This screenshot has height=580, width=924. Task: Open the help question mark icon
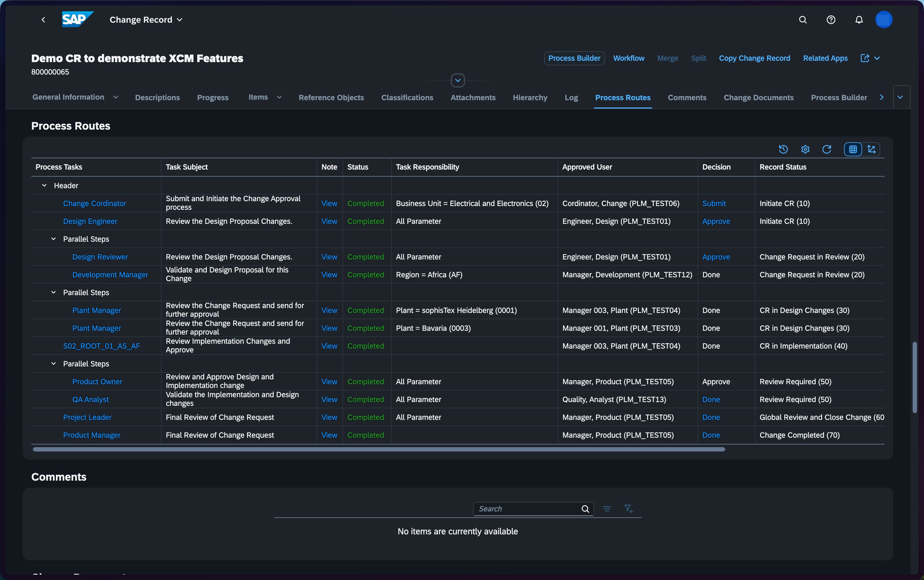831,19
